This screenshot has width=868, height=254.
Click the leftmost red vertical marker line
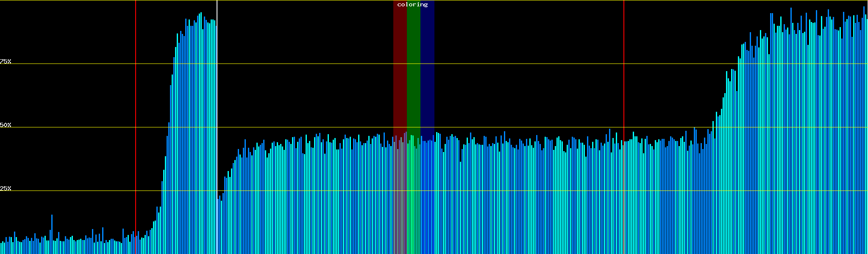coord(136,106)
